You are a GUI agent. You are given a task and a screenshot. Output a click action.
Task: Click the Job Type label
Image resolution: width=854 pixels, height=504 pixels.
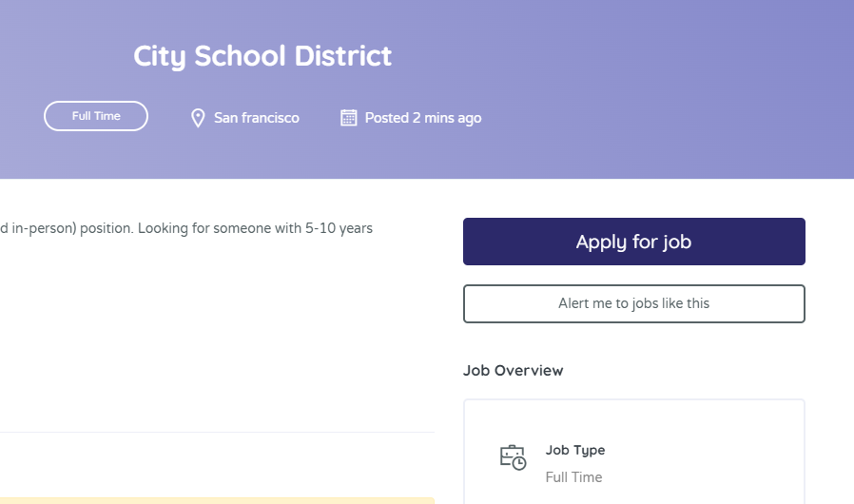[575, 450]
